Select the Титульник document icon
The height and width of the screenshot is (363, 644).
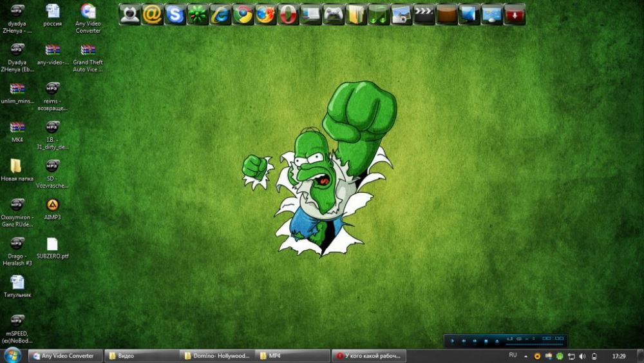tap(17, 286)
